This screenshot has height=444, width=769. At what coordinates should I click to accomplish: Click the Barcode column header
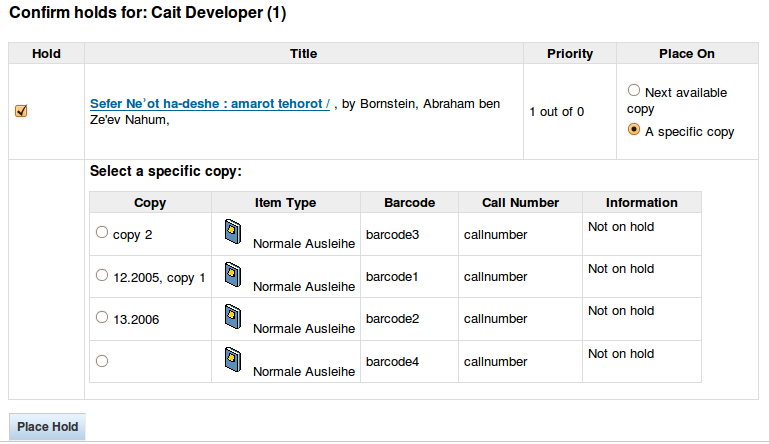(x=409, y=202)
